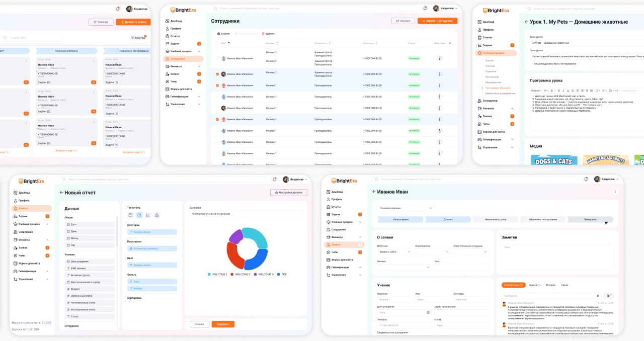Click Заметки text area in Иванов Иван window

[x=557, y=257]
